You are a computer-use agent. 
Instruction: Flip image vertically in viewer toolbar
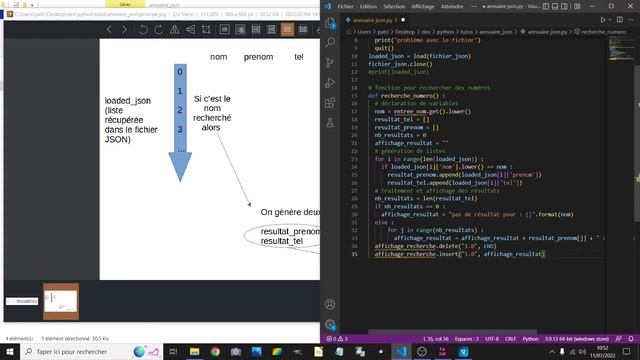tap(190, 29)
